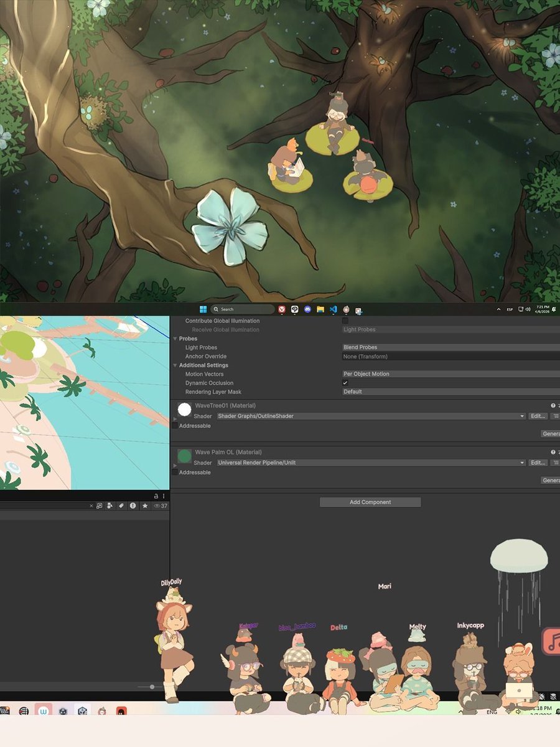Screen dimensions: 560x747
Task: Open the Discord icon in the taskbar
Action: pos(307,309)
